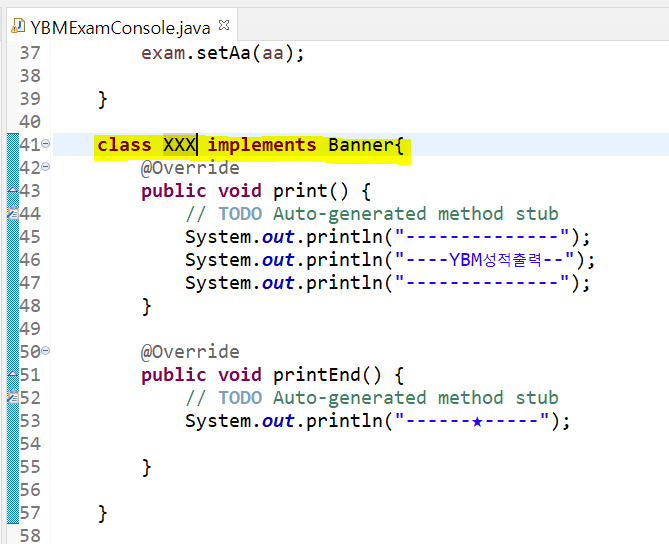This screenshot has width=669, height=544.
Task: Click the implements keyword on line 41
Action: 262,145
